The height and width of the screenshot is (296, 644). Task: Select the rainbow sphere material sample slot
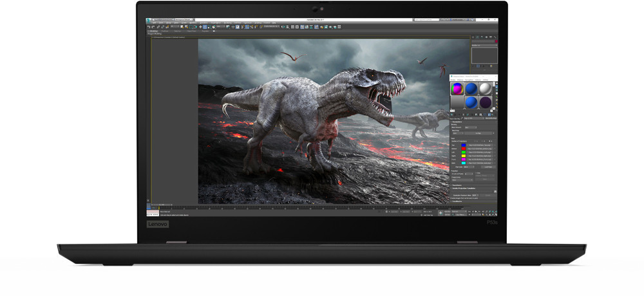pos(457,89)
